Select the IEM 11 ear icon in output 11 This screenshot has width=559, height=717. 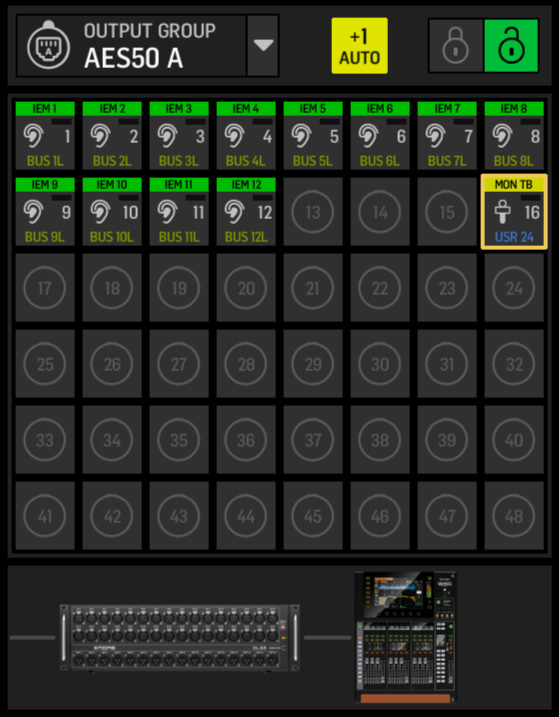tap(167, 212)
